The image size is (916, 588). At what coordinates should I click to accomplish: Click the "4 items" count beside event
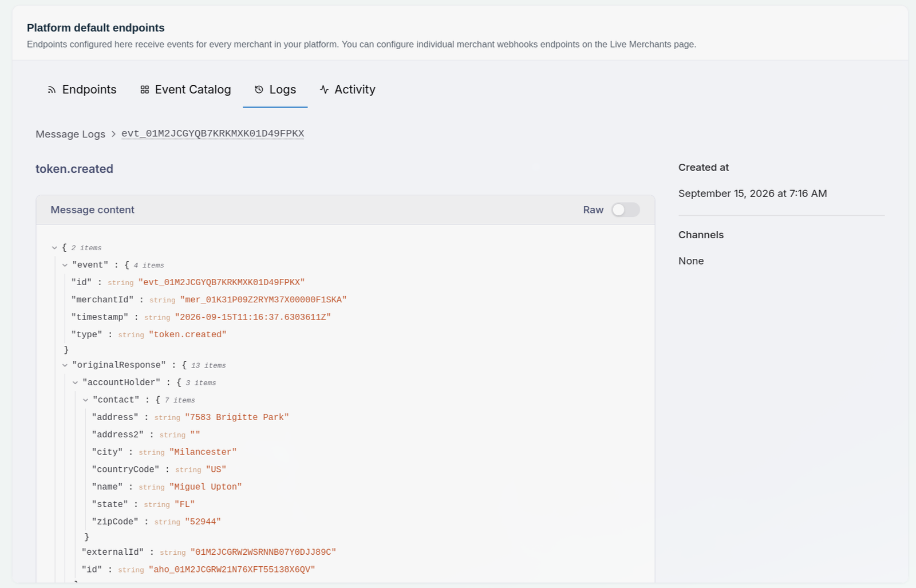pyautogui.click(x=149, y=266)
